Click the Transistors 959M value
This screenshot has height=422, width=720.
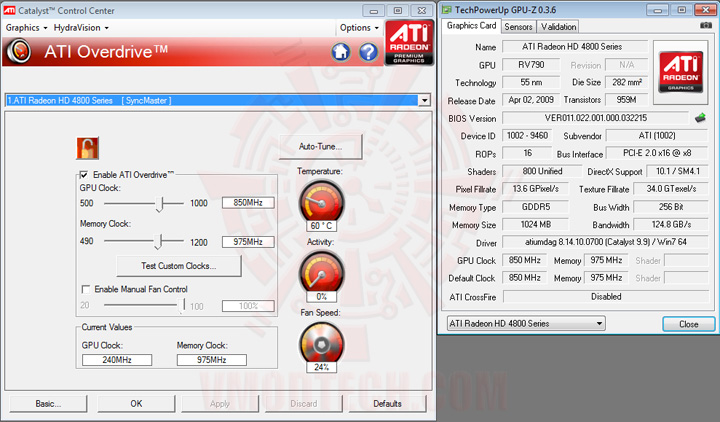pos(626,100)
